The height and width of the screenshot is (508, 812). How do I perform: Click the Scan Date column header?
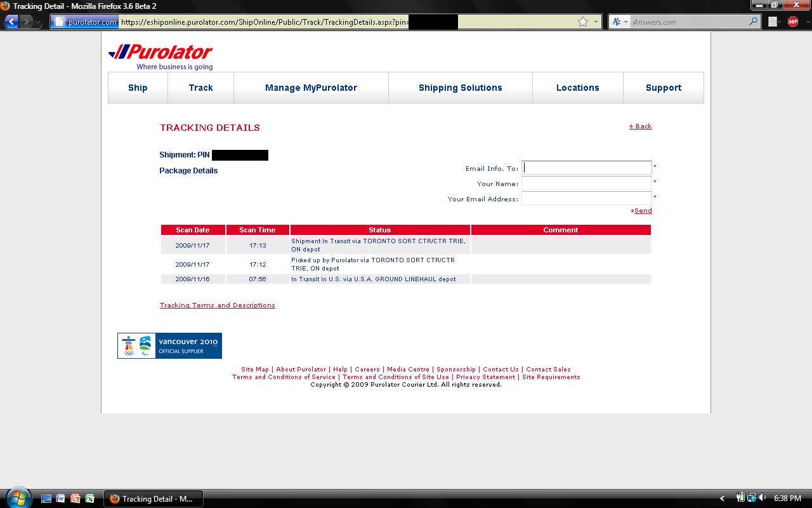point(193,230)
